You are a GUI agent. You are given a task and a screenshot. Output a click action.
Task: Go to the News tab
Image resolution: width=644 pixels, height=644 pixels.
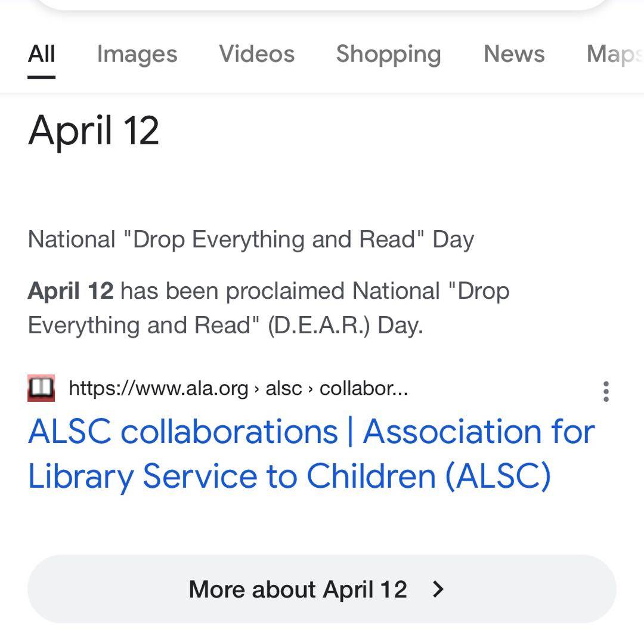click(x=514, y=54)
